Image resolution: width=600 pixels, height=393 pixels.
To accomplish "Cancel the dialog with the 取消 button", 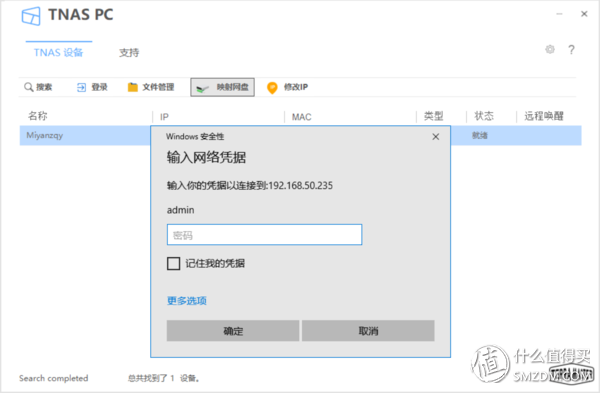I will (368, 331).
